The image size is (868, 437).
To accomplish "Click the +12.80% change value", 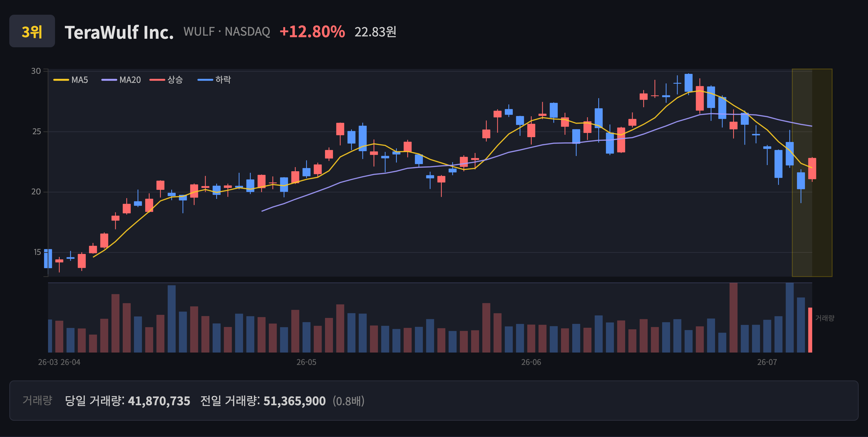I will [312, 32].
